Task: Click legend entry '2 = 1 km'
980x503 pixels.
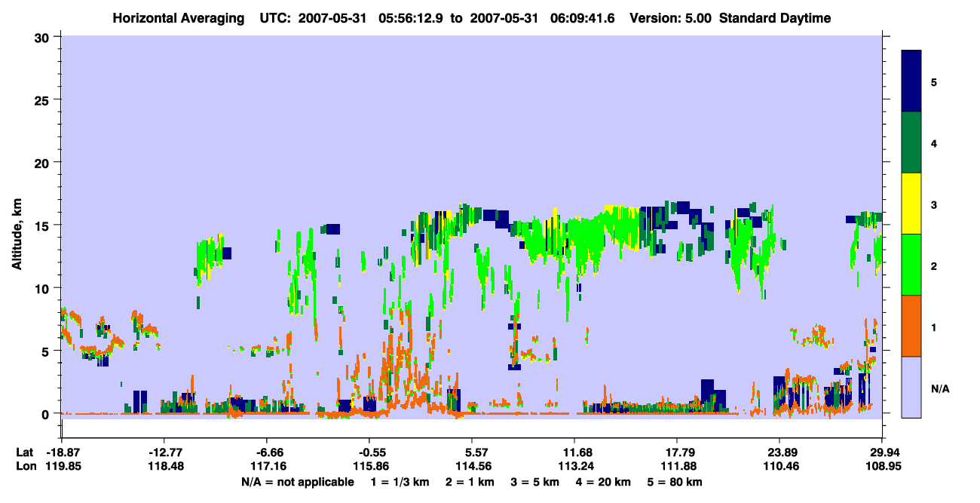Action: coord(472,482)
